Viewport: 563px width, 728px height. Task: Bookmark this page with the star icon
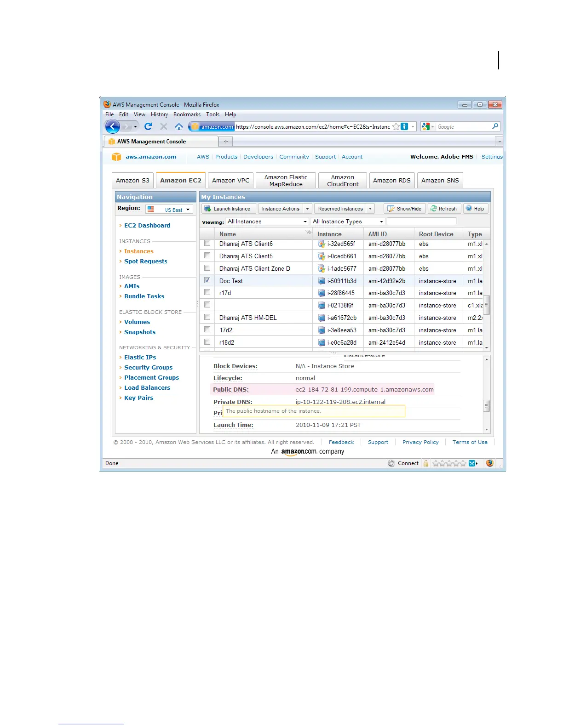click(396, 126)
